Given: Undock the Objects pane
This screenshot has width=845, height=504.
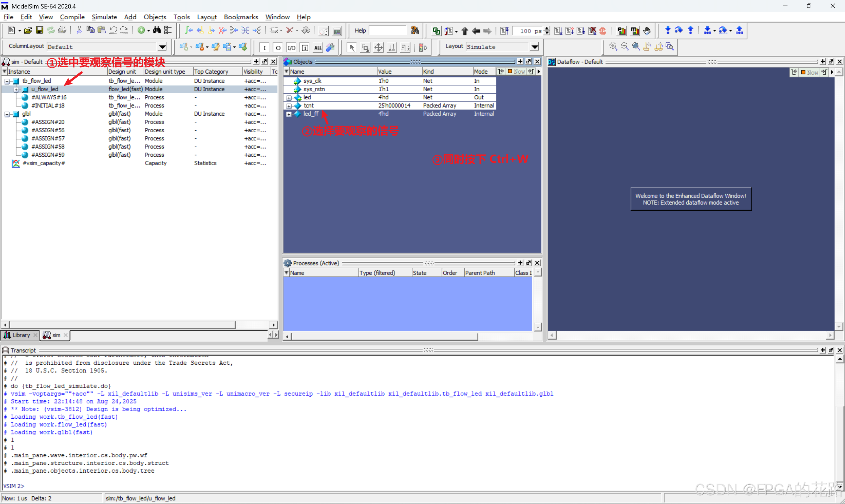Looking at the screenshot, I should pos(528,62).
